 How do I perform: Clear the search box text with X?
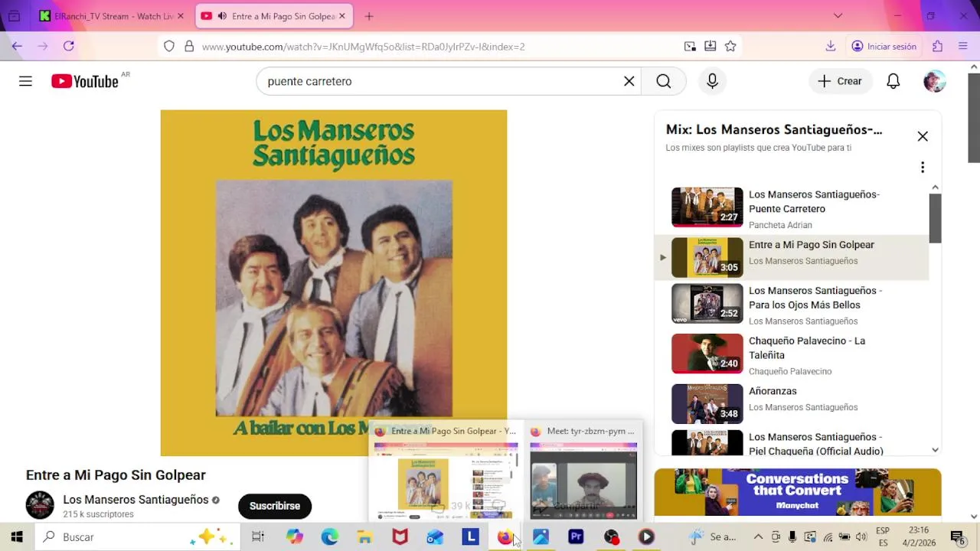point(629,81)
